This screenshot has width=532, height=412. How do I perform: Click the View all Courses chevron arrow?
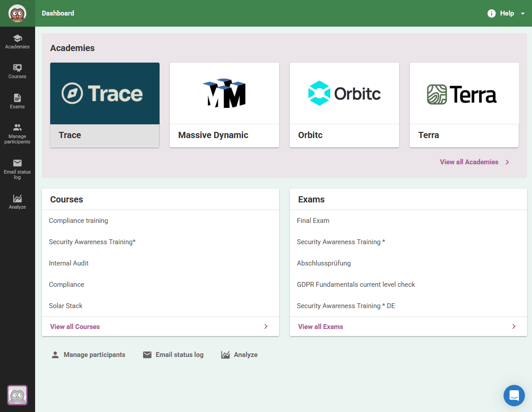tap(266, 326)
